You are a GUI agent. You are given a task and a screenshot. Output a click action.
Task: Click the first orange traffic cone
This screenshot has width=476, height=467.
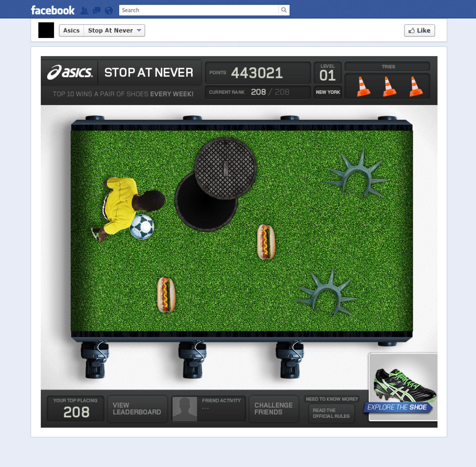click(363, 87)
